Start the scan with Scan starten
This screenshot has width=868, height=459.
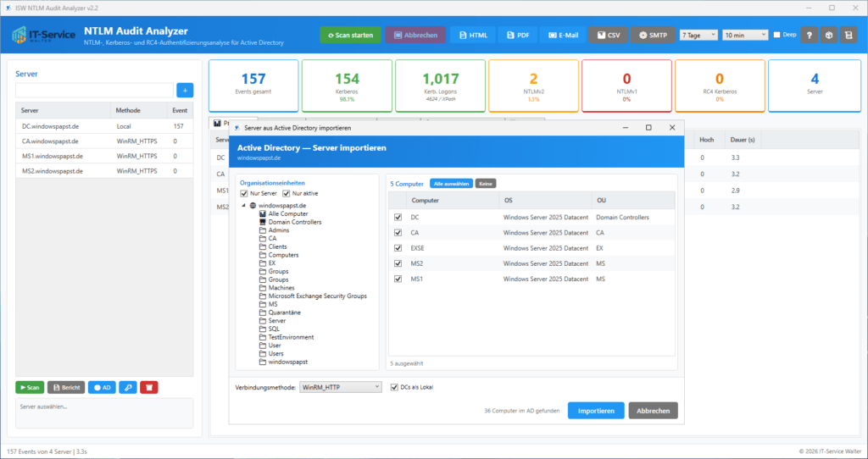point(350,35)
